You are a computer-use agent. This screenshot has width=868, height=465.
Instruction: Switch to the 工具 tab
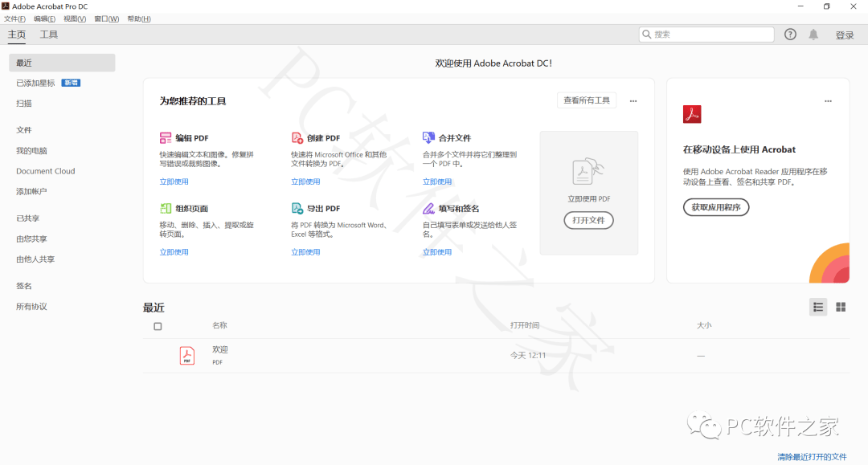(x=49, y=35)
